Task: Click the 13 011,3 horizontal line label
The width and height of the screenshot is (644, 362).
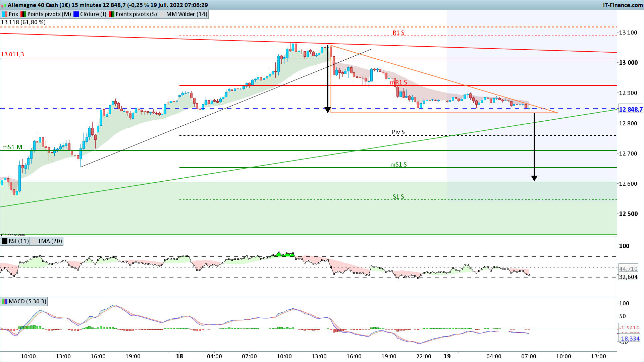Action: click(12, 54)
